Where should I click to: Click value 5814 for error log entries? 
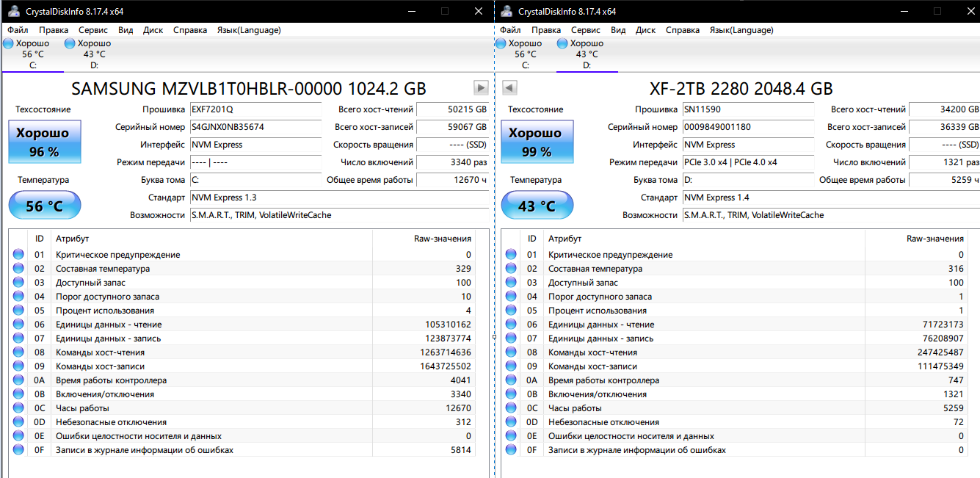[461, 450]
